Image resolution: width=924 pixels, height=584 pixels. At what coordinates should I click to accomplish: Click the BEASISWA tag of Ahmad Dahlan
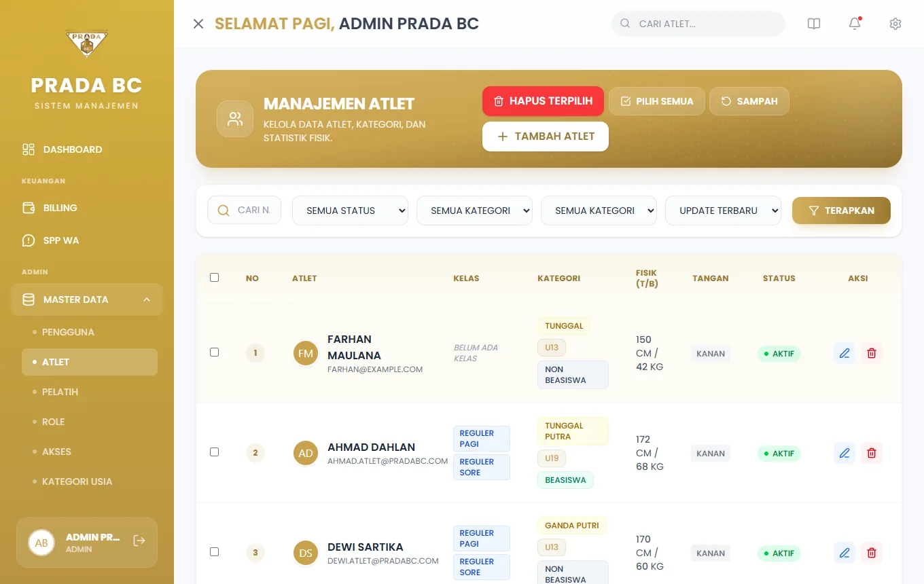(565, 480)
